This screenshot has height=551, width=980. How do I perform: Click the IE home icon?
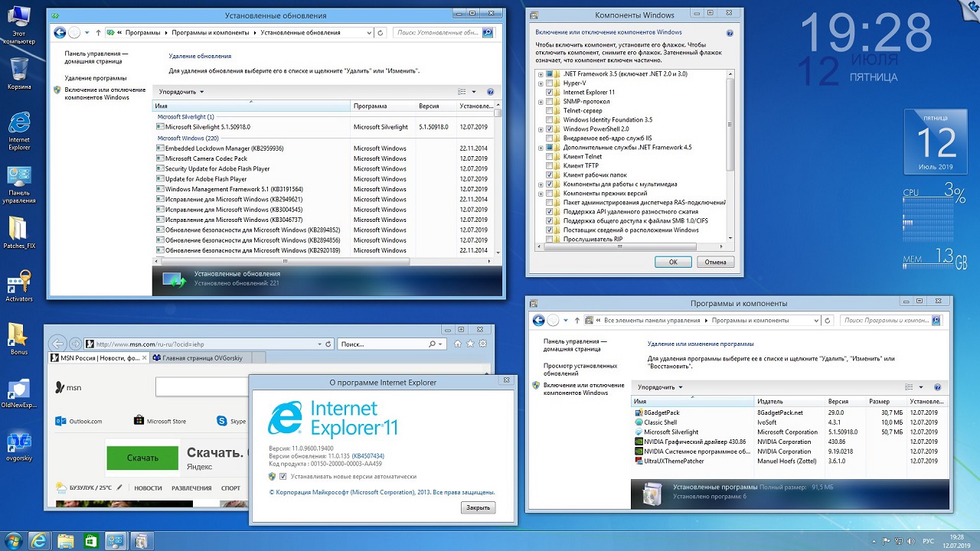point(458,344)
